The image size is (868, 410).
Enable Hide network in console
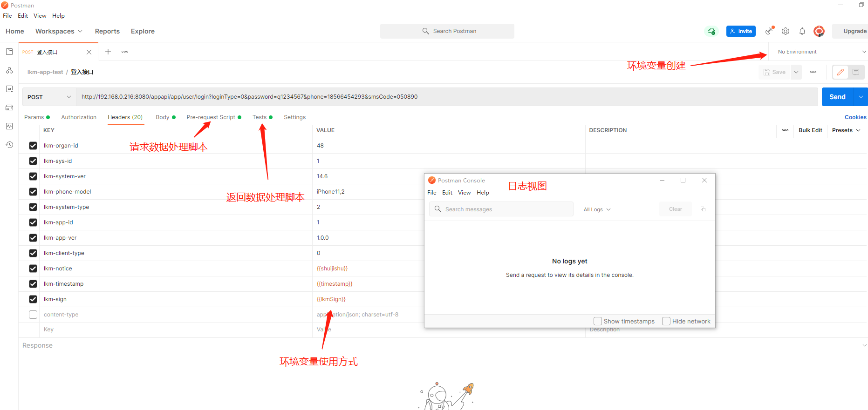point(666,321)
